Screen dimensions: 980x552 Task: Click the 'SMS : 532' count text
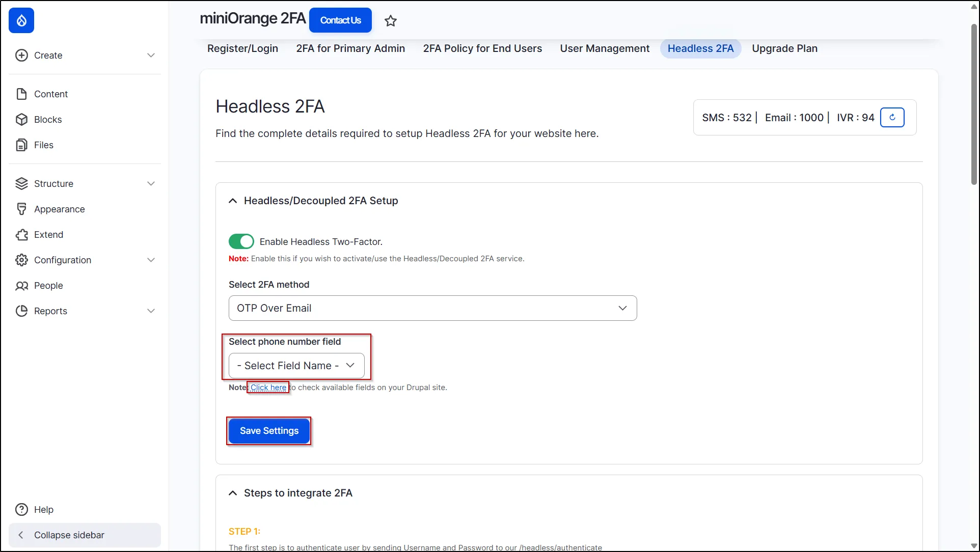click(727, 118)
